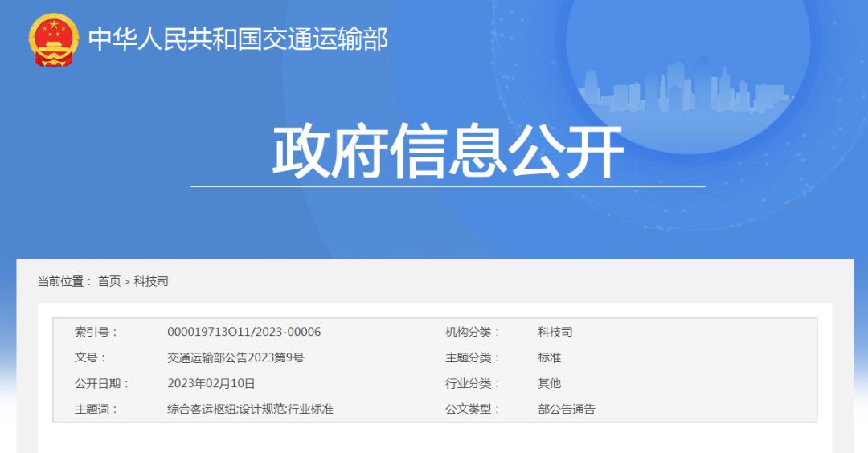The width and height of the screenshot is (868, 453).
Task: Click the 主题词 field label
Action: click(x=96, y=409)
